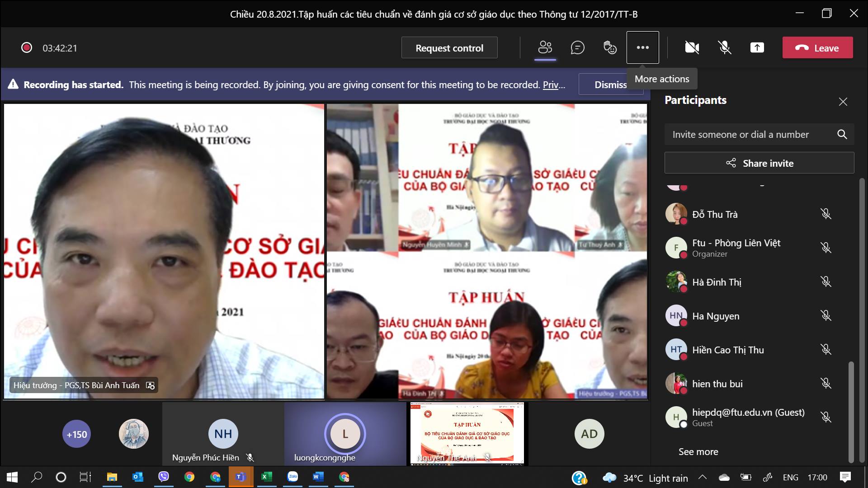This screenshot has width=868, height=488.
Task: Select participant Ftu - Phòng Liên Việt
Action: pos(750,248)
